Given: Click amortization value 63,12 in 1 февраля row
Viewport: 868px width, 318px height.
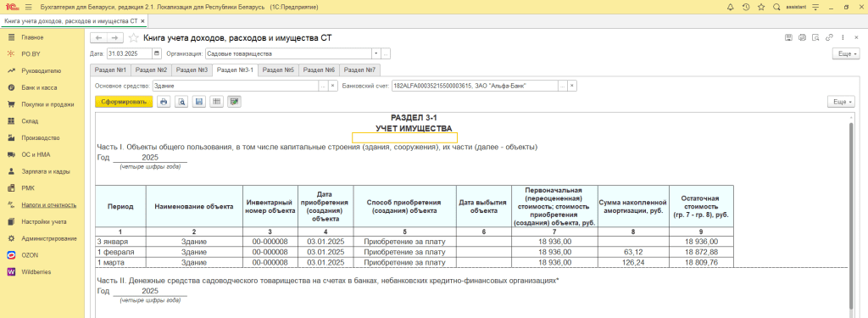Looking at the screenshot, I should [x=633, y=252].
